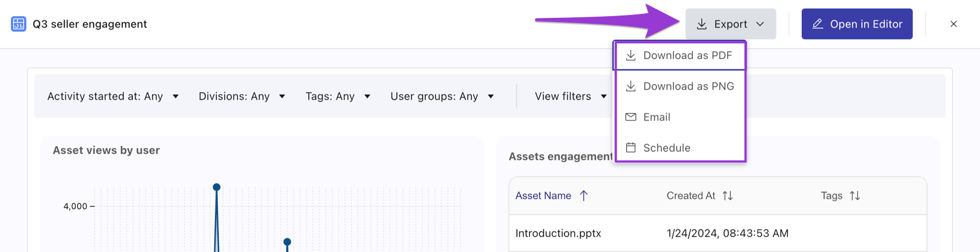
Task: Click the download icon beside Download as PNG
Action: pyautogui.click(x=631, y=86)
